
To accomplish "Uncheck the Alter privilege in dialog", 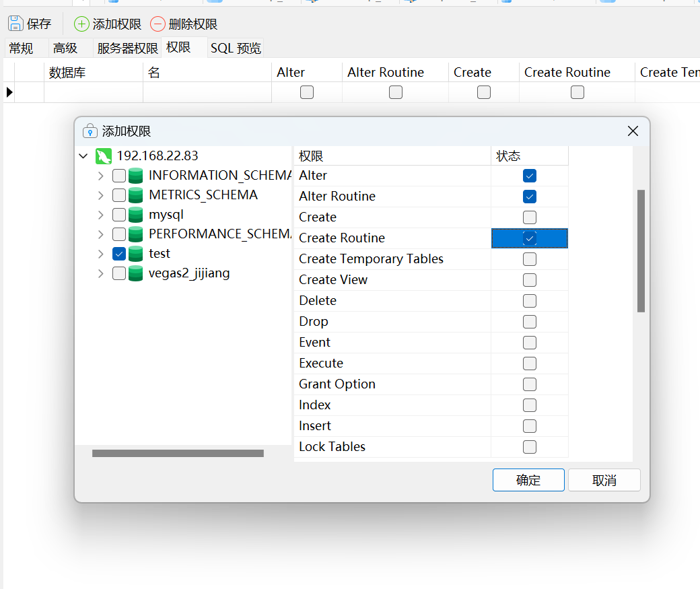I will point(530,176).
